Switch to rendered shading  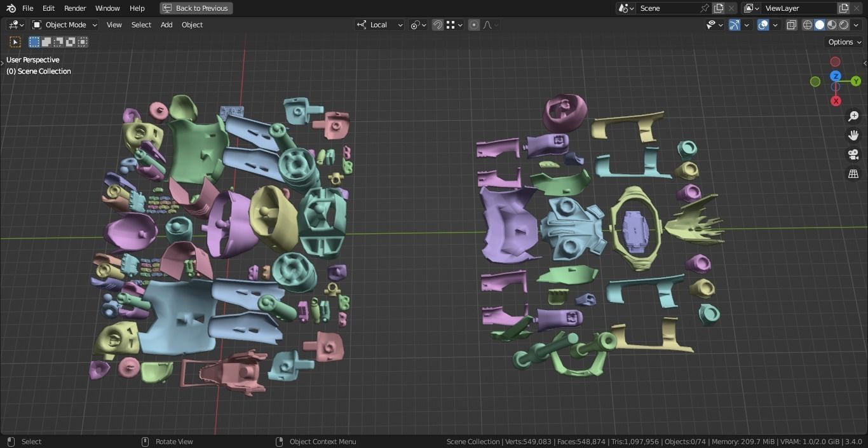coord(844,25)
